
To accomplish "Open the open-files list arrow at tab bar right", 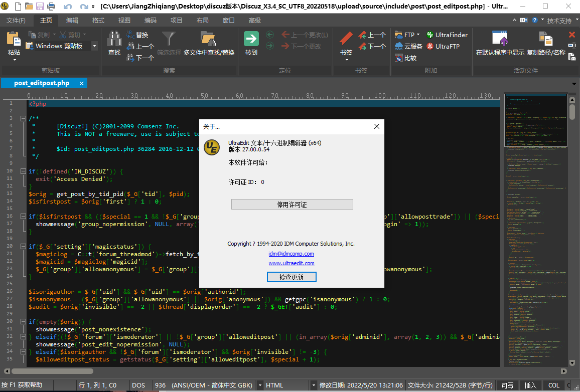I will pos(574,84).
